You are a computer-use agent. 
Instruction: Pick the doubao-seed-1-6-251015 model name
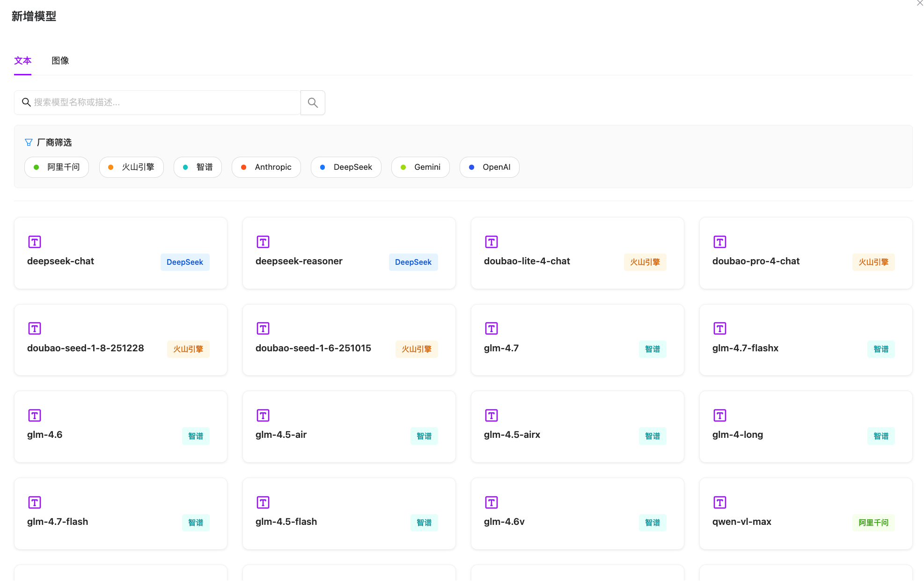[313, 348]
